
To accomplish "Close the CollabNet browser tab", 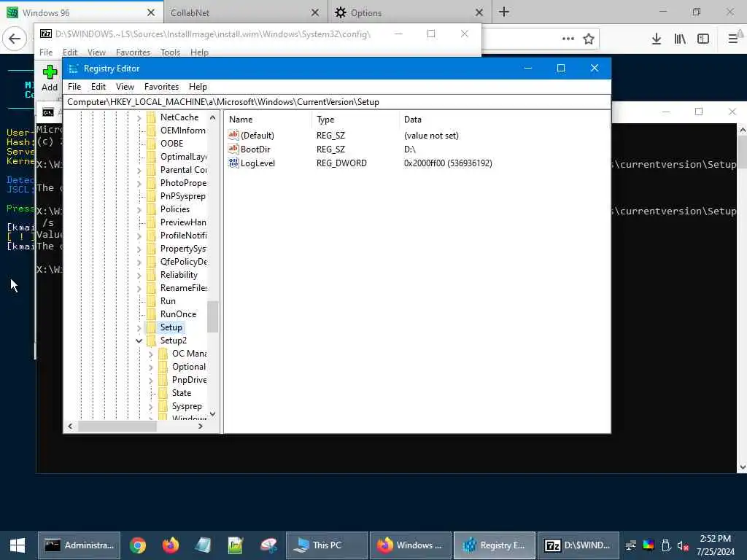I will click(315, 13).
